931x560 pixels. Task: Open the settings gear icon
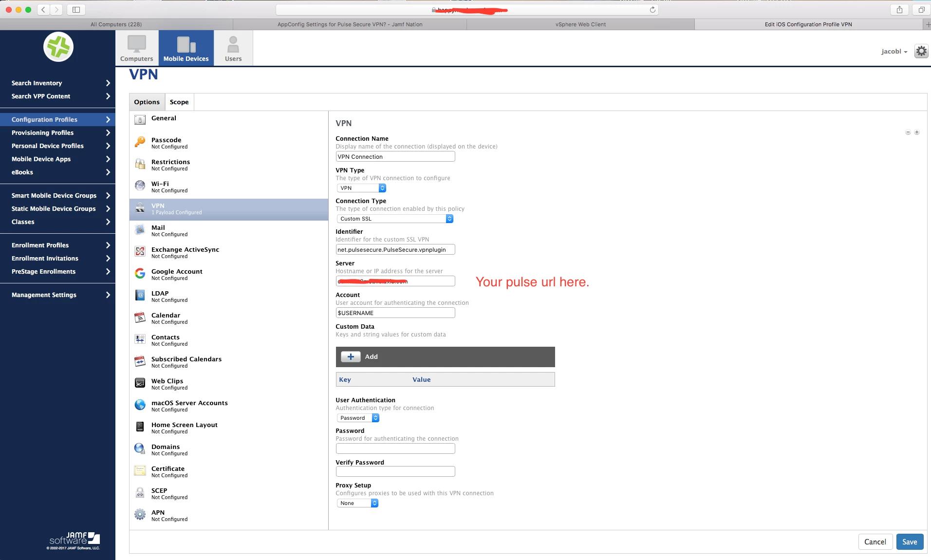click(921, 51)
